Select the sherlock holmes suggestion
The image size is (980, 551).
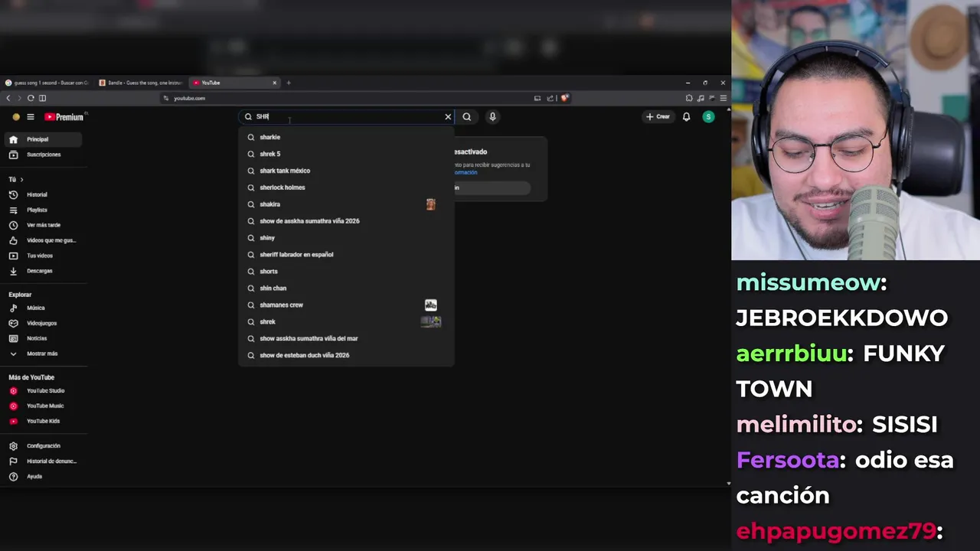point(346,187)
